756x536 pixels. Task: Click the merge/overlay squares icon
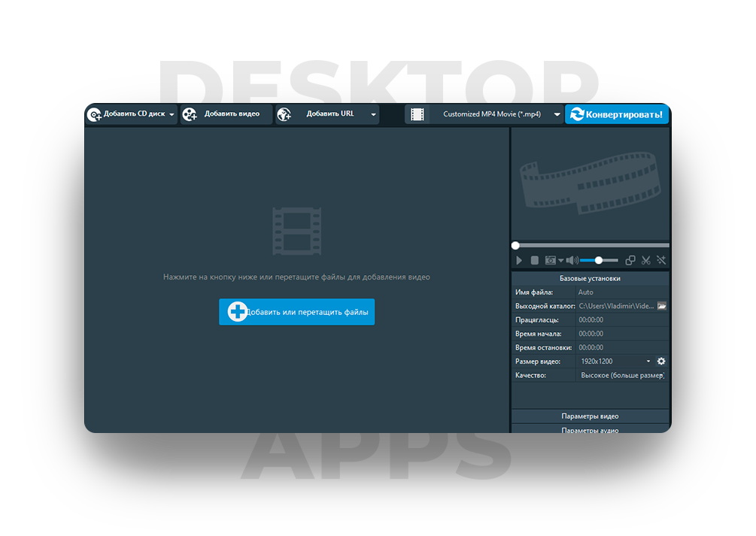click(x=630, y=260)
